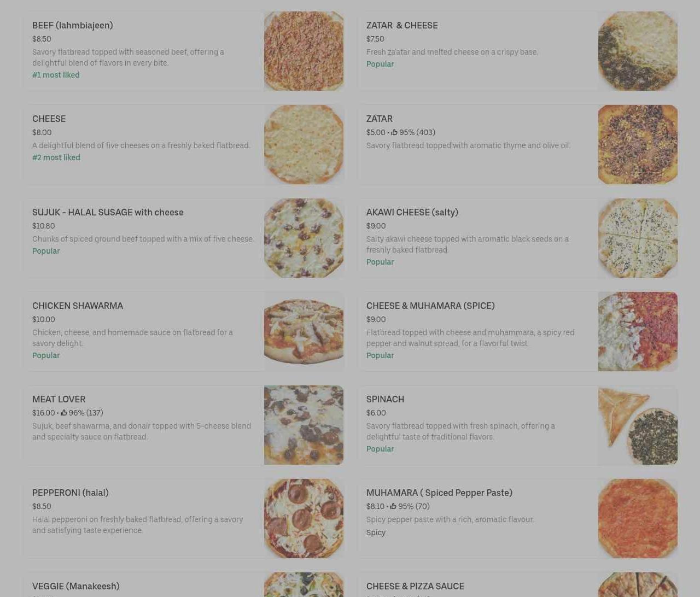Open the ZATAR & CHEESE photo
This screenshot has width=700, height=597.
pos(638,51)
